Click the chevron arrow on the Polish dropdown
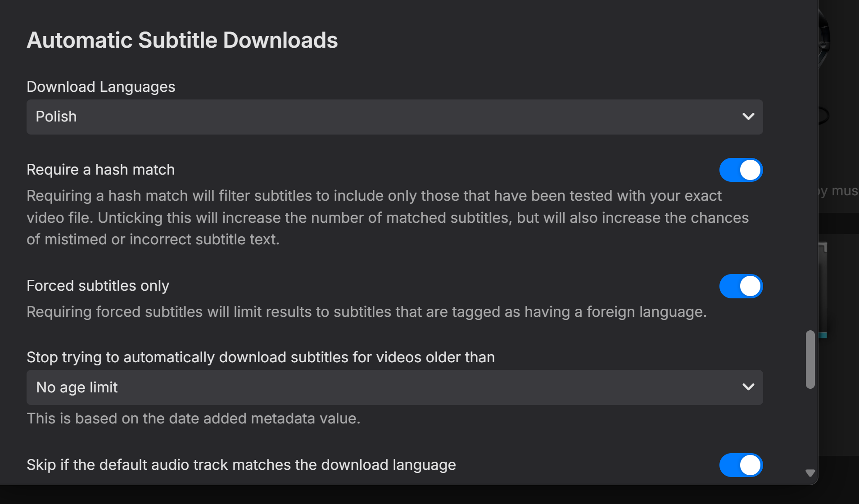This screenshot has width=859, height=504. click(x=748, y=117)
